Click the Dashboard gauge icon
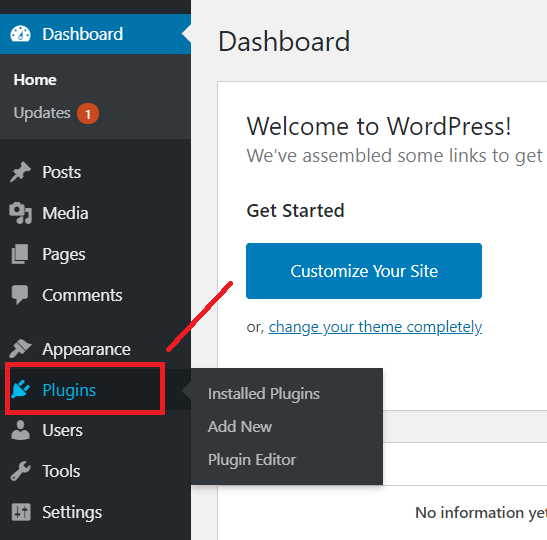This screenshot has width=547, height=540. (x=21, y=34)
